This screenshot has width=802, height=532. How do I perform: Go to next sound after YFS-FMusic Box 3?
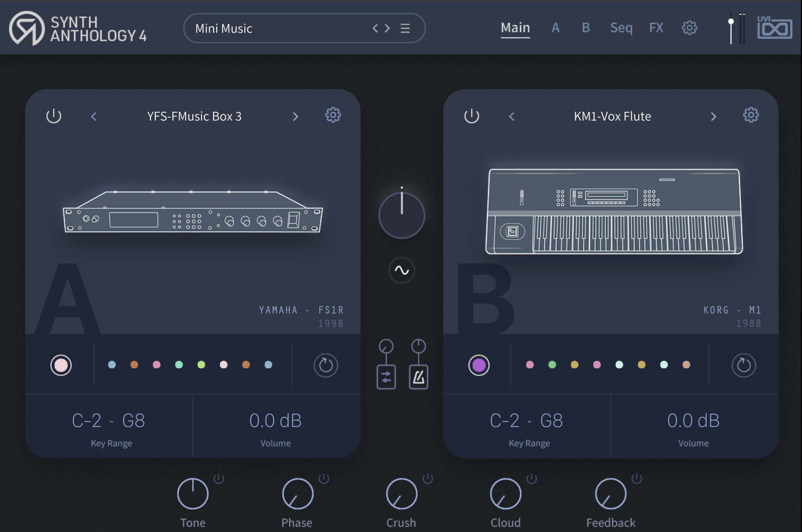(x=295, y=117)
